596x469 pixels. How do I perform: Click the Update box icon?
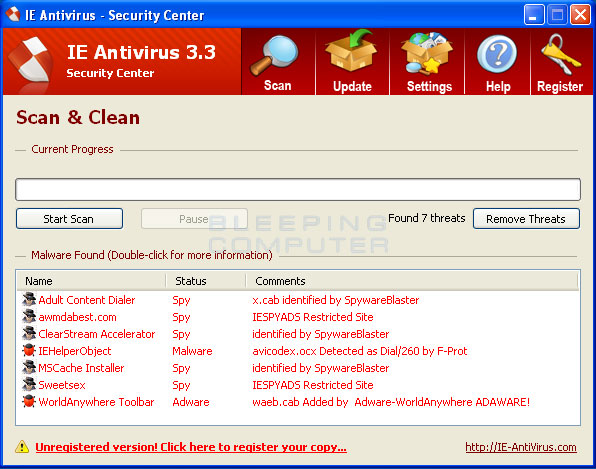pos(351,51)
